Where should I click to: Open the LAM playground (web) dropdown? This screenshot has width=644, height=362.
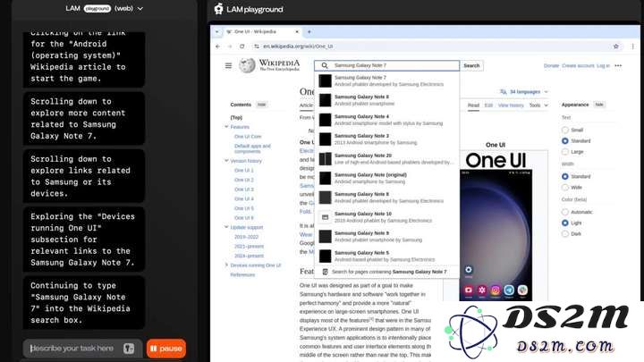105,8
